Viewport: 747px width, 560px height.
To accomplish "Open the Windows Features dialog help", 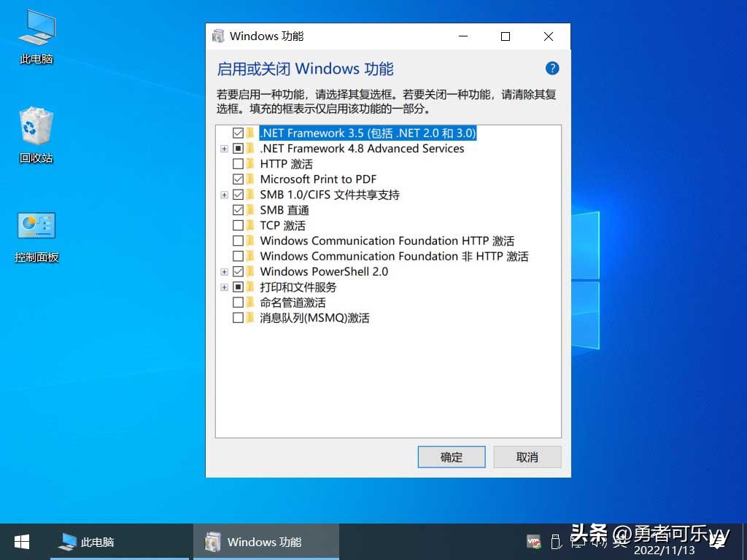I will 552,68.
